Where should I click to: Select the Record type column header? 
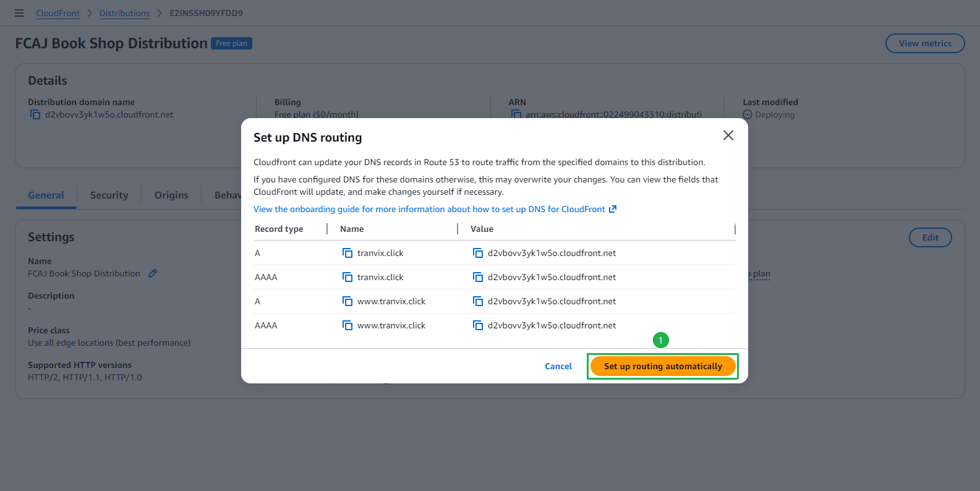pos(279,229)
